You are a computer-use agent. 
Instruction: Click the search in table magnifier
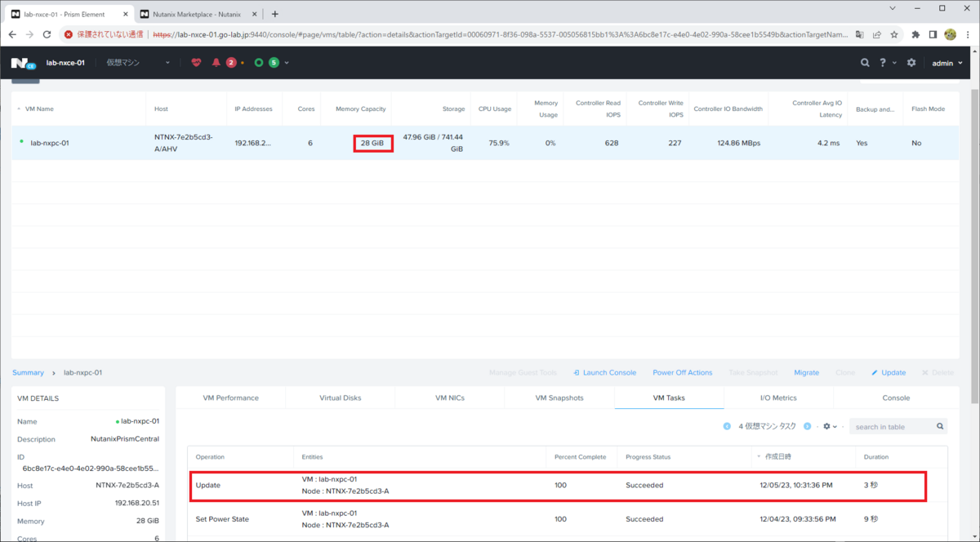coord(941,426)
